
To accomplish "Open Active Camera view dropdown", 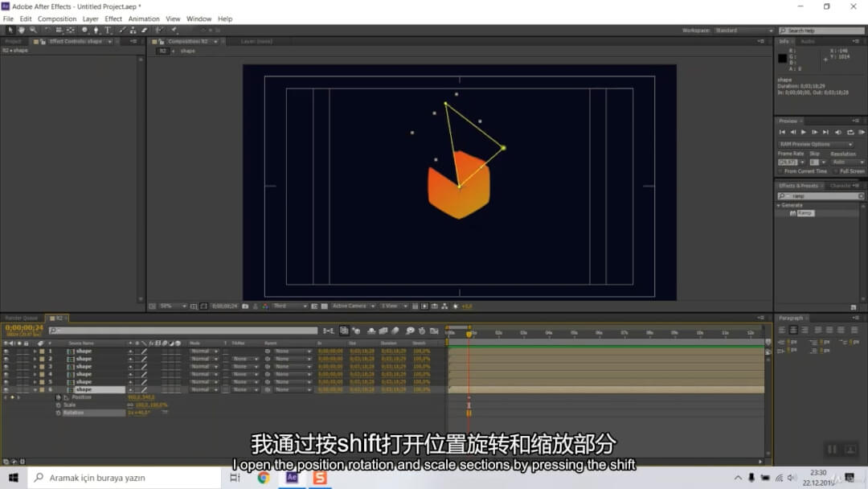I will point(353,306).
